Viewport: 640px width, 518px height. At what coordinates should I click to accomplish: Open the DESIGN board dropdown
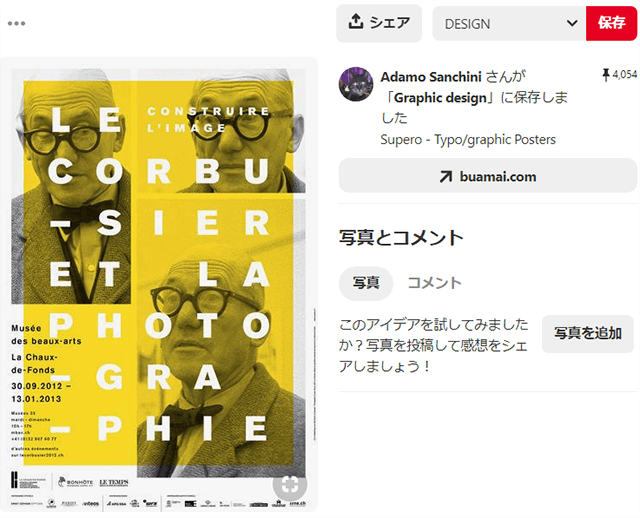click(x=509, y=24)
